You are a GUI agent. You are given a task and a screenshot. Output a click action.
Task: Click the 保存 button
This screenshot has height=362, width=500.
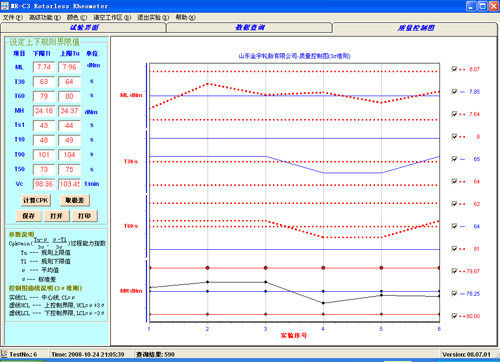point(28,216)
